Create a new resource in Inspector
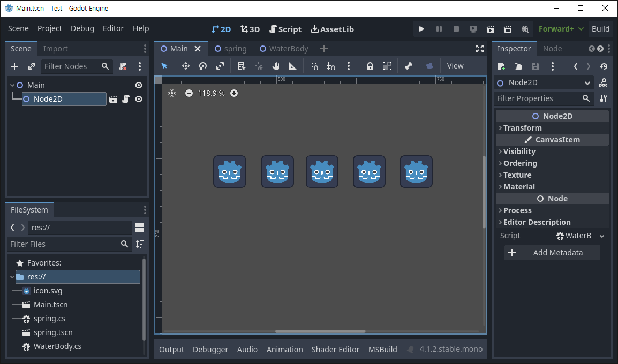The image size is (618, 364). (501, 66)
